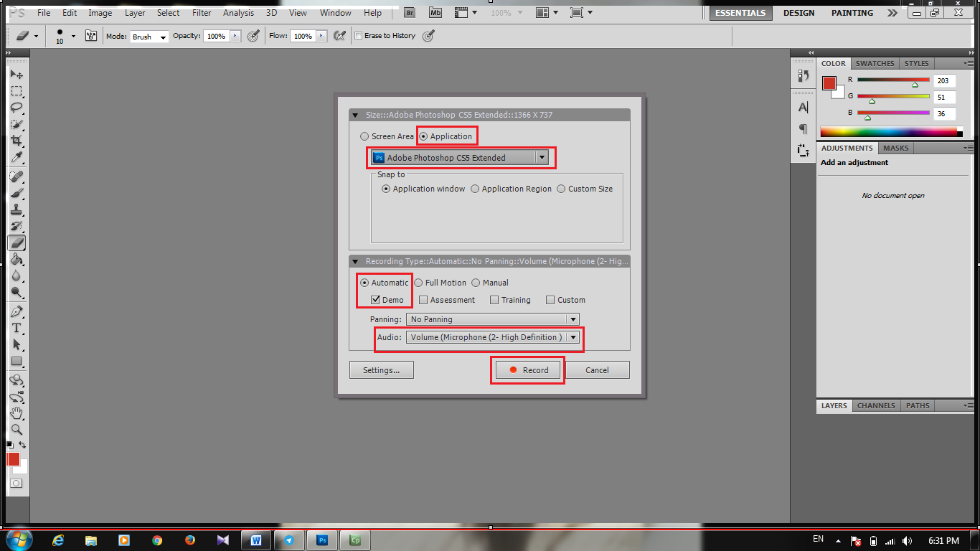
Task: Launch Mini Bridge
Action: coord(435,13)
